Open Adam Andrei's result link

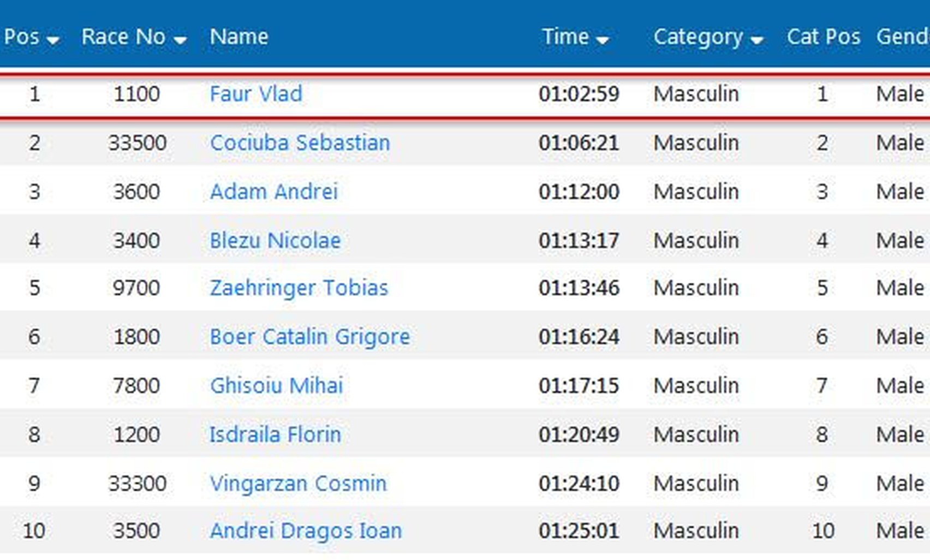[274, 192]
